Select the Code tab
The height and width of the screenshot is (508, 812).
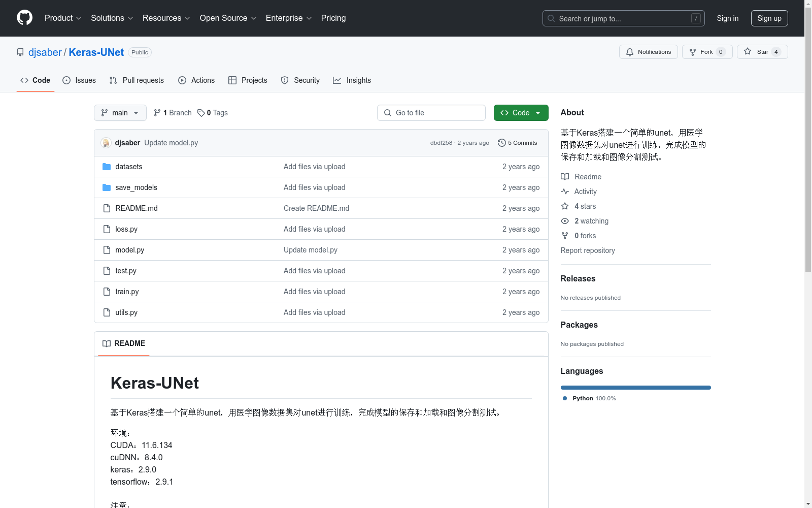pos(36,80)
